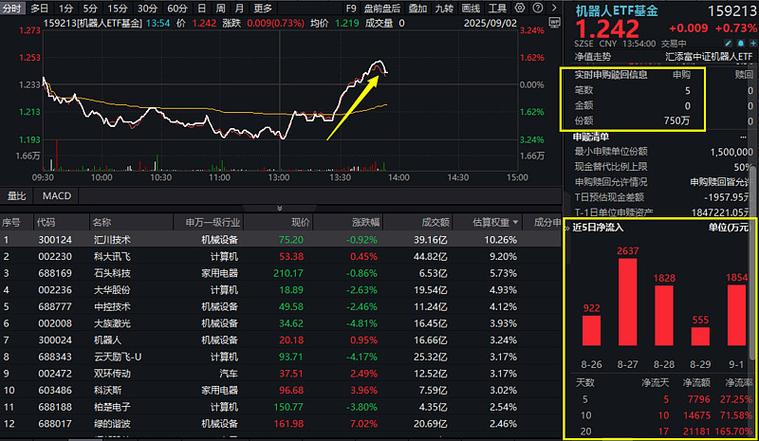Sort by 现价 column header

click(301, 222)
